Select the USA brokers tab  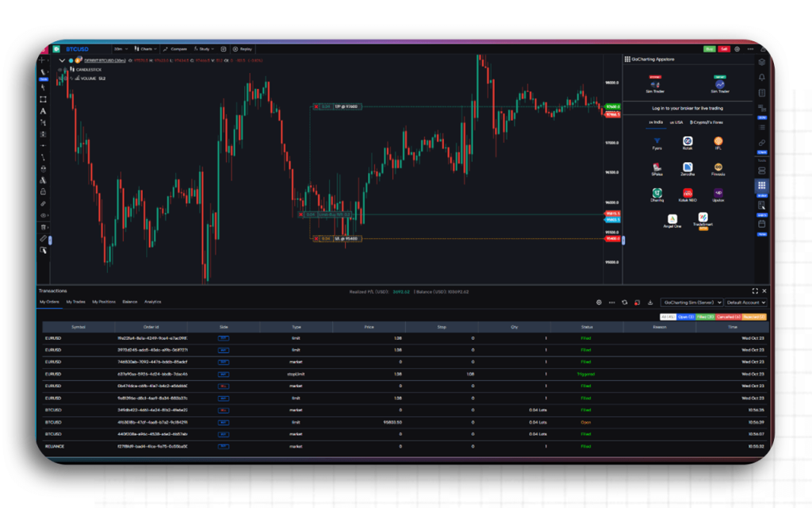[676, 122]
